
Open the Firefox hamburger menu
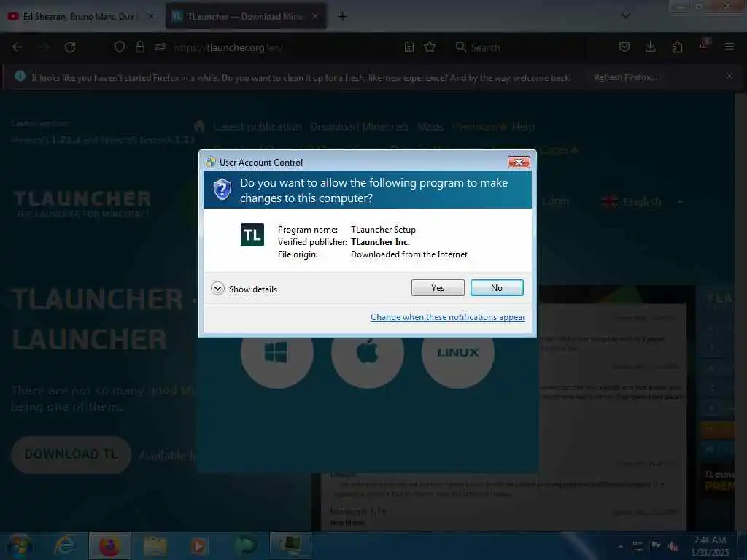point(729,47)
